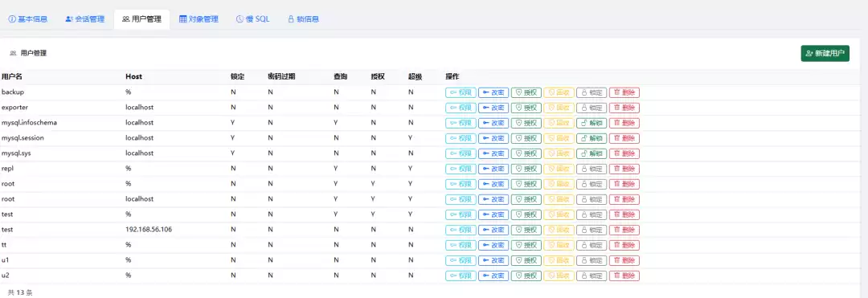868x298 pixels.
Task: Click the 新建用户 button
Action: pyautogui.click(x=825, y=54)
